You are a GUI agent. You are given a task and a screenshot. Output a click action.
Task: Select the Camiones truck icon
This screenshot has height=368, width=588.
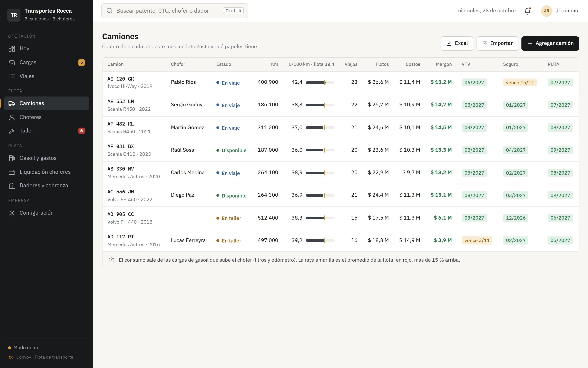tap(12, 103)
